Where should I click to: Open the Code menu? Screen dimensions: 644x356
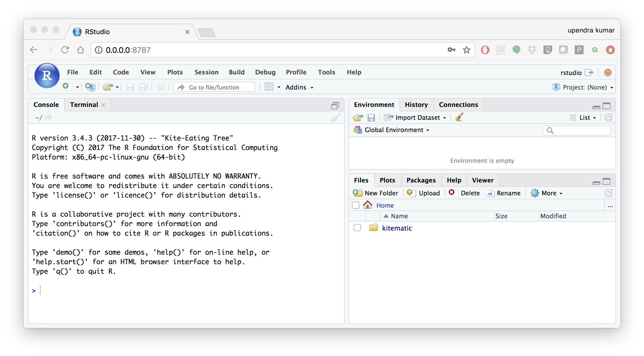pyautogui.click(x=121, y=72)
